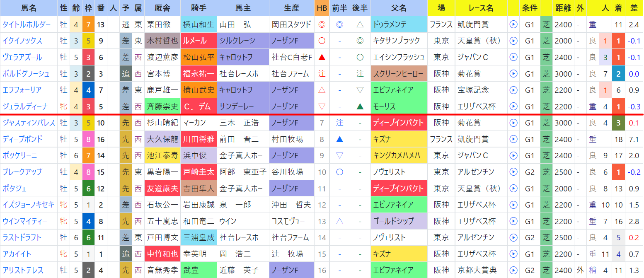Open horse link アカイト
Screen dimensions: 644x278
(x=17, y=254)
